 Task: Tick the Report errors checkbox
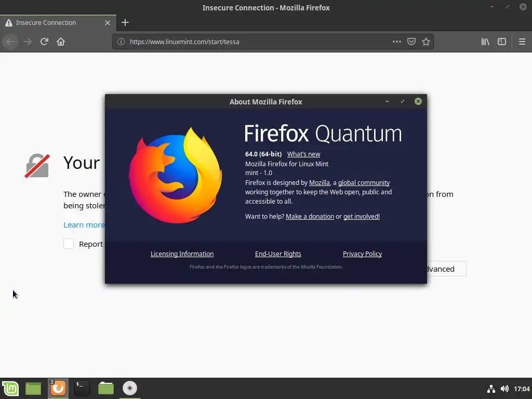[x=69, y=244]
